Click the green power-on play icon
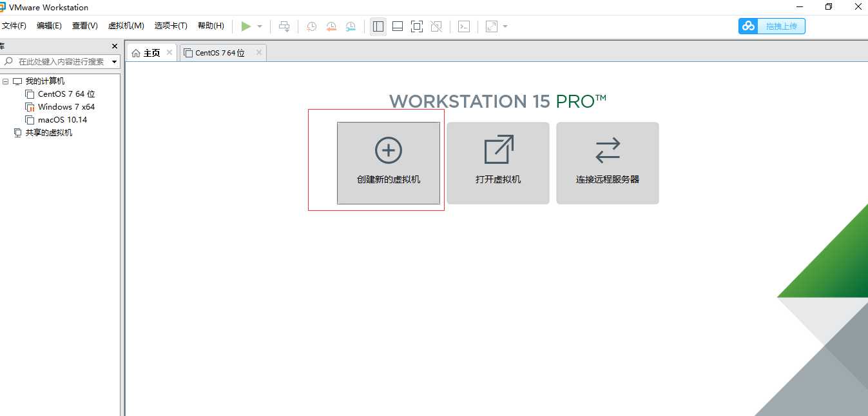 point(246,26)
